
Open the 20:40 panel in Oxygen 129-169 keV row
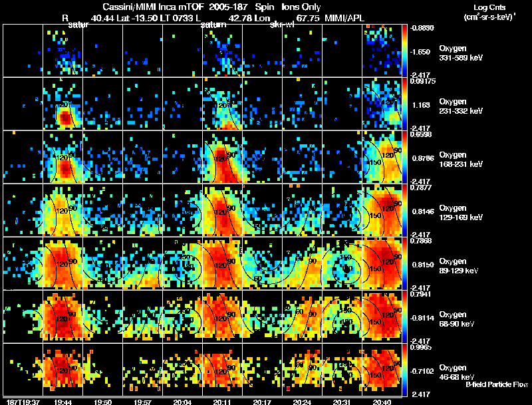[382, 210]
